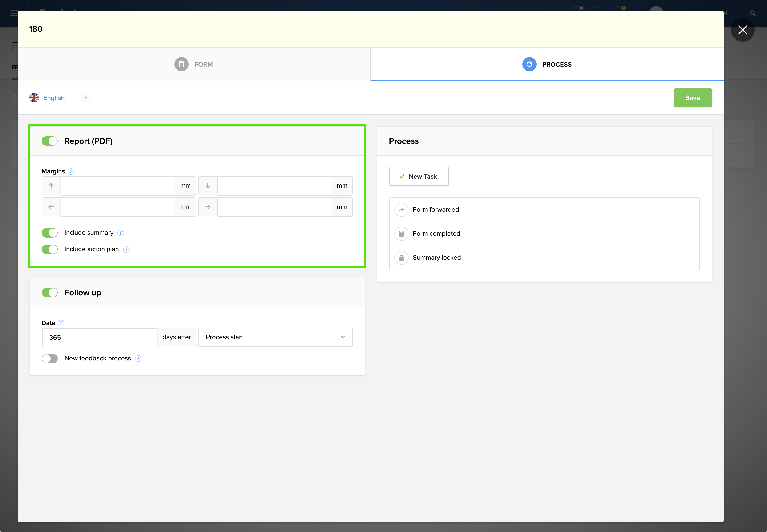This screenshot has height=532, width=767.
Task: Open the Process start dropdown
Action: point(275,337)
